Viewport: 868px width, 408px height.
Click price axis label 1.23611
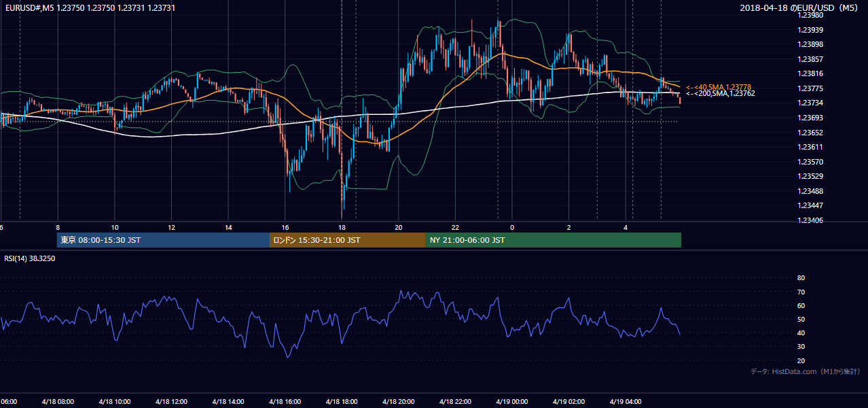pos(810,147)
